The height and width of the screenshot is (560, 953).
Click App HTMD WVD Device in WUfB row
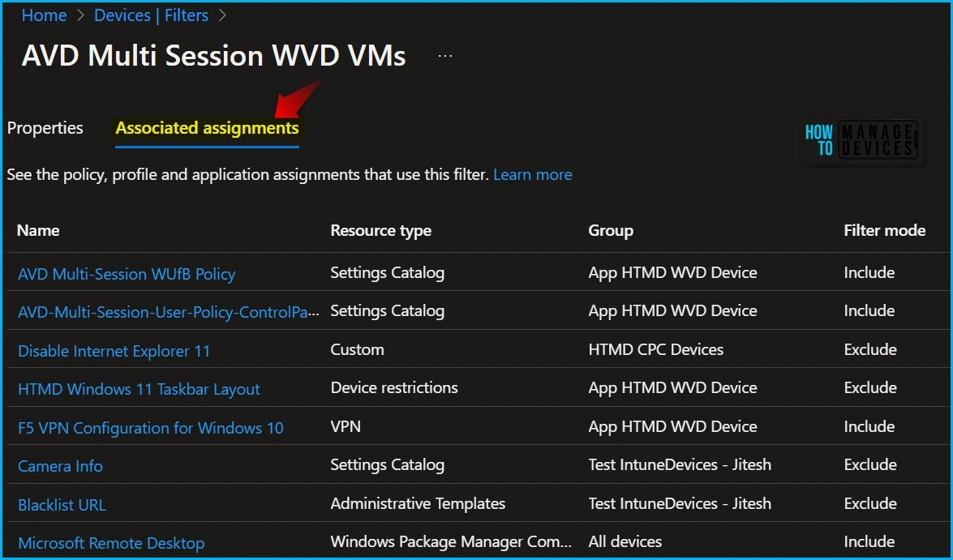(x=672, y=273)
